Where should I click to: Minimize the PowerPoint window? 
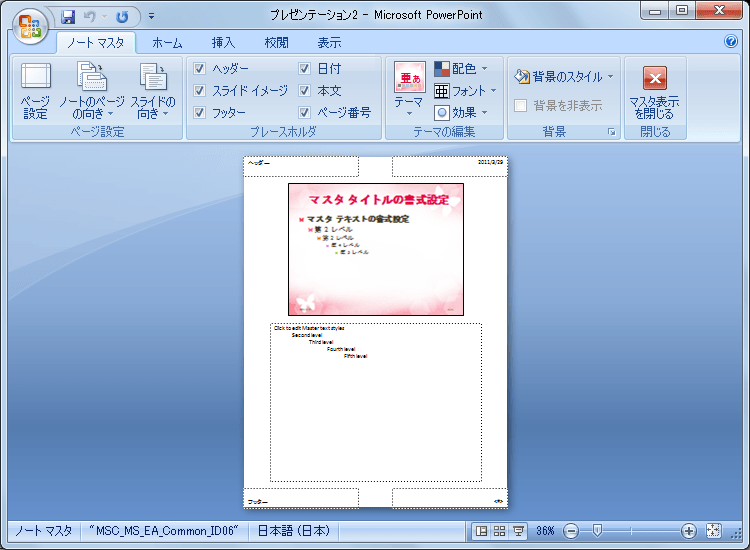(x=655, y=11)
